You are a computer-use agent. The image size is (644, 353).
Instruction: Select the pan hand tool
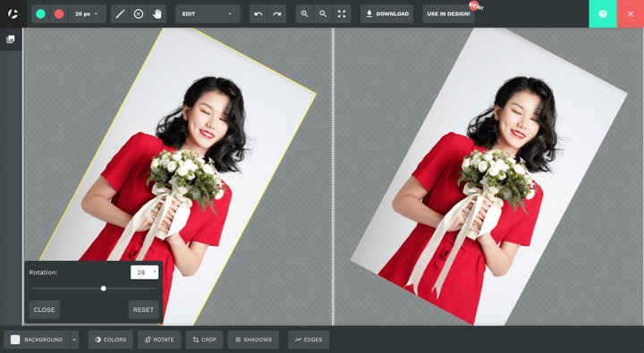[157, 14]
